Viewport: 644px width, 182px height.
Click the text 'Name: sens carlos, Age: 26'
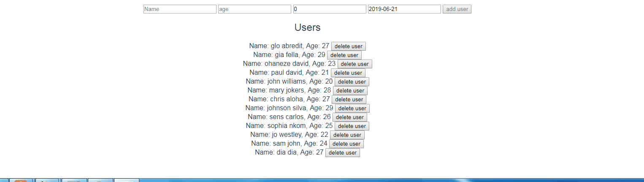click(290, 117)
